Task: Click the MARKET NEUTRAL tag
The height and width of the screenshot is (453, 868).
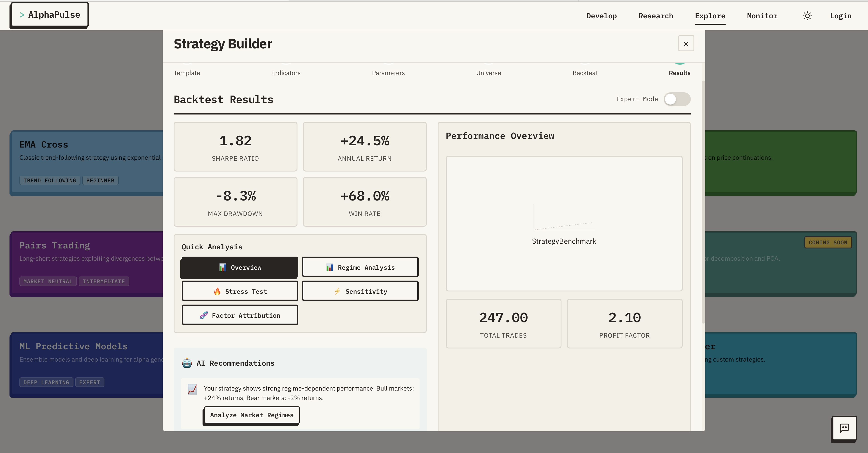Action: pyautogui.click(x=48, y=281)
